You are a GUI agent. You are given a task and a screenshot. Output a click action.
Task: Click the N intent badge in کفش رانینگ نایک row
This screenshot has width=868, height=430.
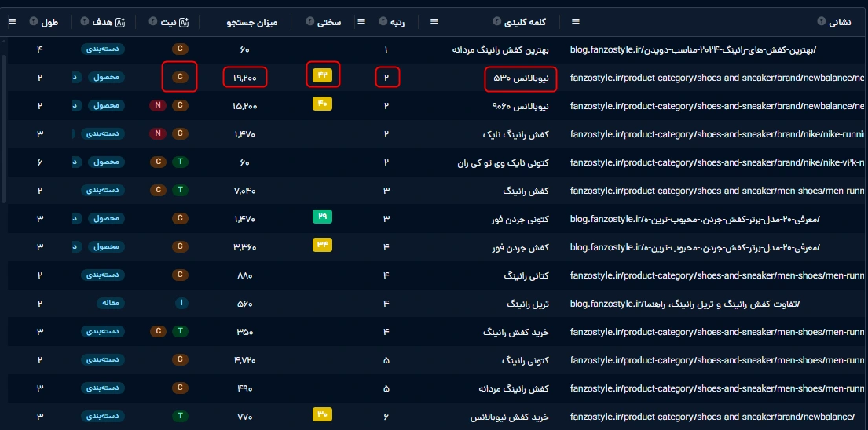pyautogui.click(x=158, y=133)
